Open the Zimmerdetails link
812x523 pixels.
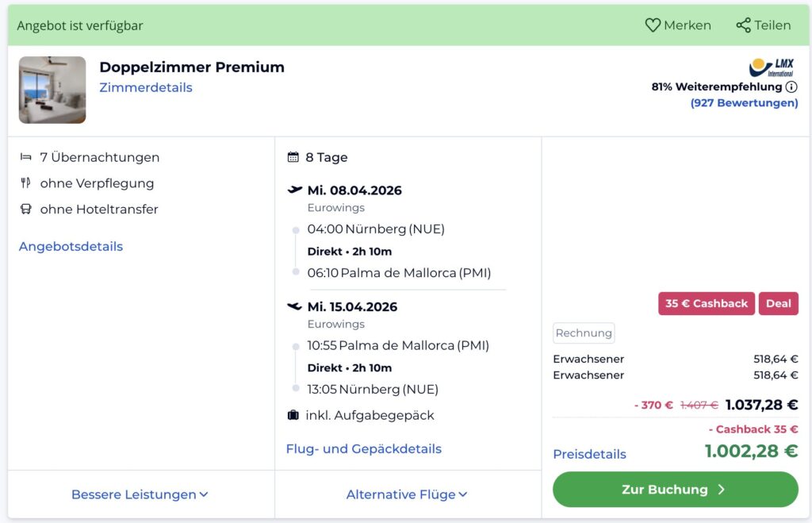145,87
